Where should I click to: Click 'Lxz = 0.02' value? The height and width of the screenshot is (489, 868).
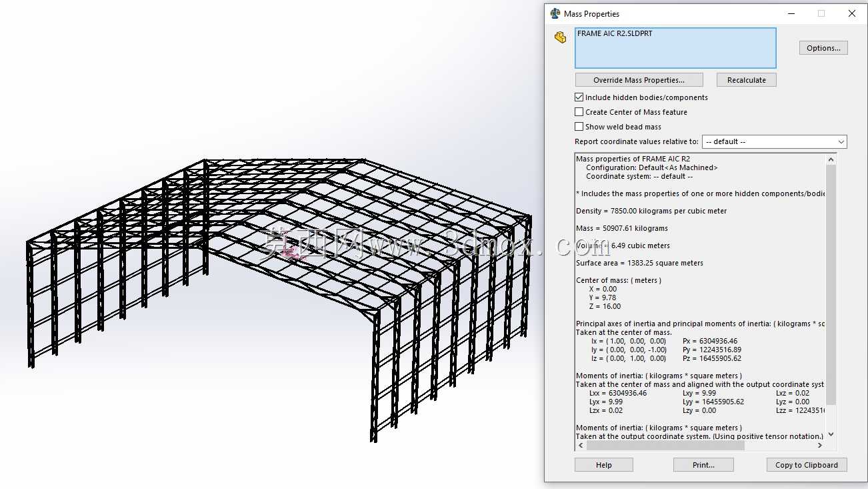point(792,393)
